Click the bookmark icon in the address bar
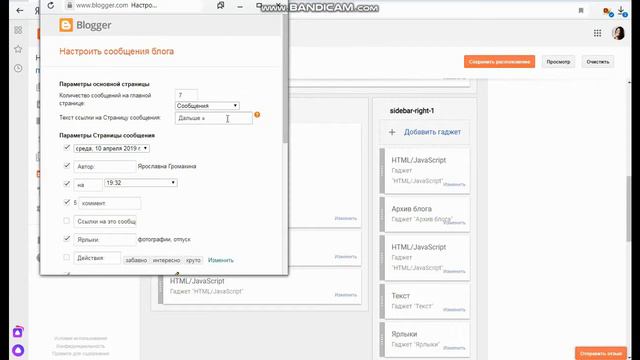 [581, 11]
